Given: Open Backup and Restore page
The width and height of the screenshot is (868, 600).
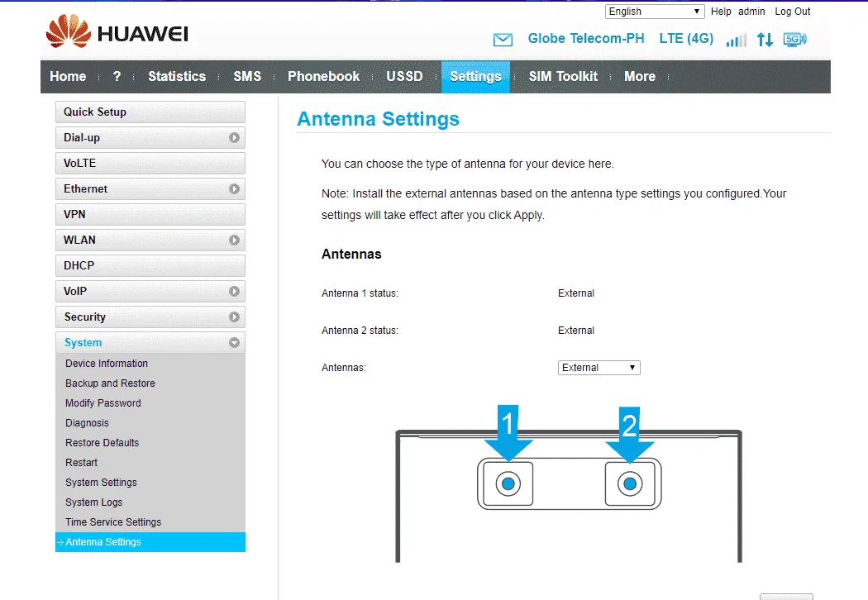Looking at the screenshot, I should click(110, 383).
